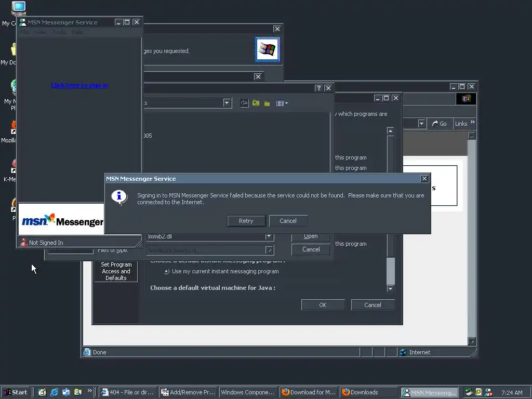
Task: Click OK in the program defaults window
Action: [x=323, y=304]
